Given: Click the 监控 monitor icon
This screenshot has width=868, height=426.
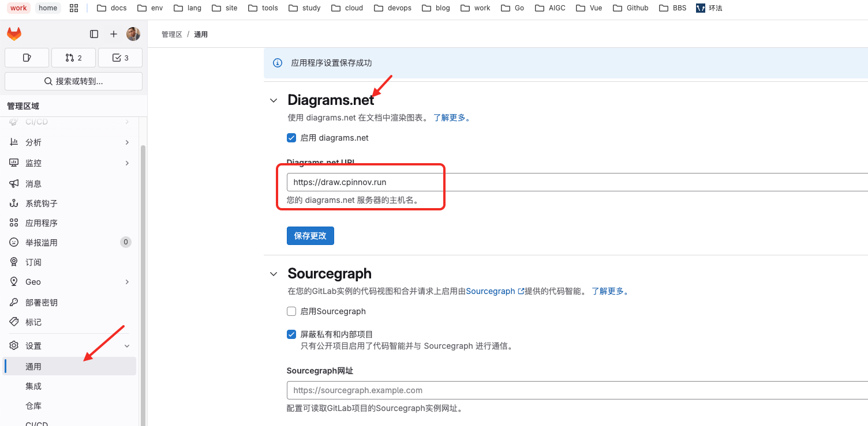Looking at the screenshot, I should (14, 163).
